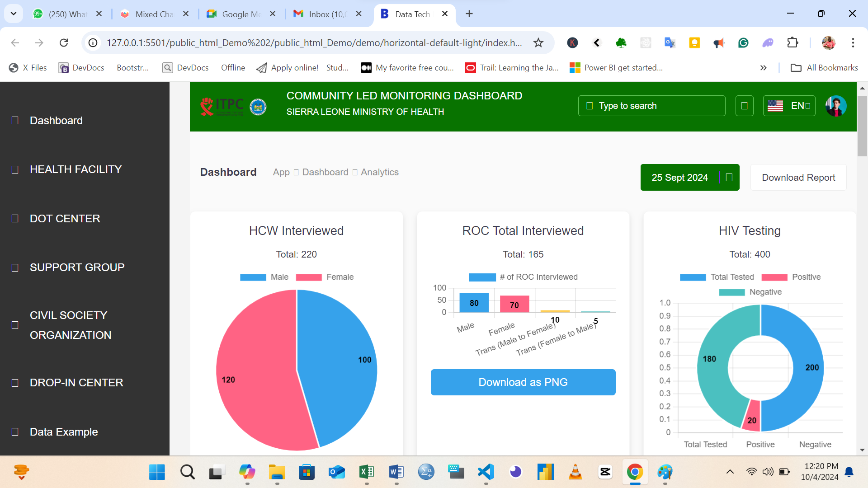The image size is (868, 488).
Task: Open HEALTH FACILITY sidebar menu
Action: [75, 169]
